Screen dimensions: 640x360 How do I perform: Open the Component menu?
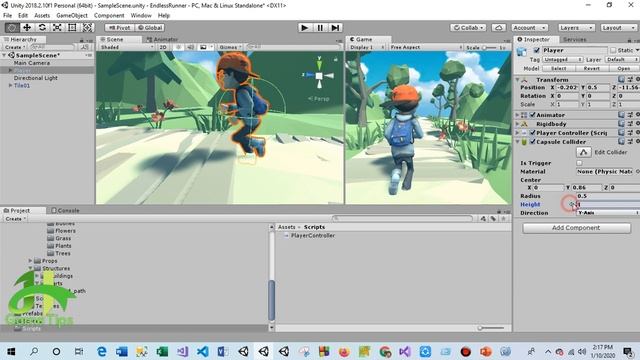109,16
